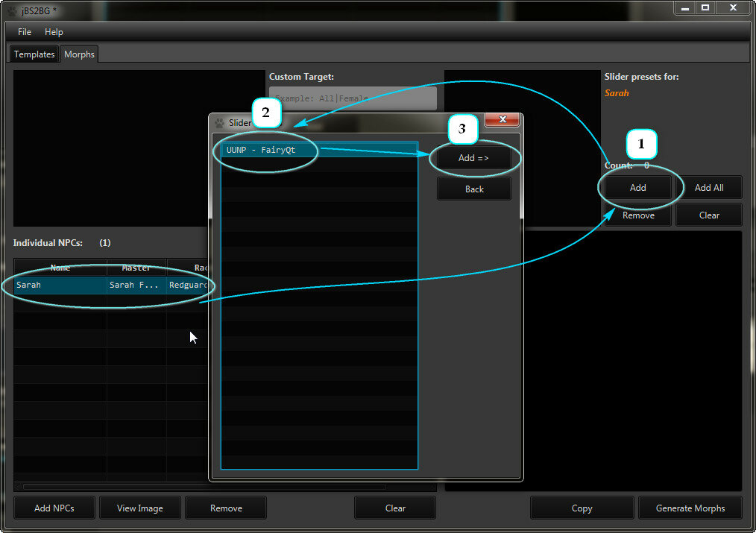Switch to the Templates tab

tap(34, 54)
